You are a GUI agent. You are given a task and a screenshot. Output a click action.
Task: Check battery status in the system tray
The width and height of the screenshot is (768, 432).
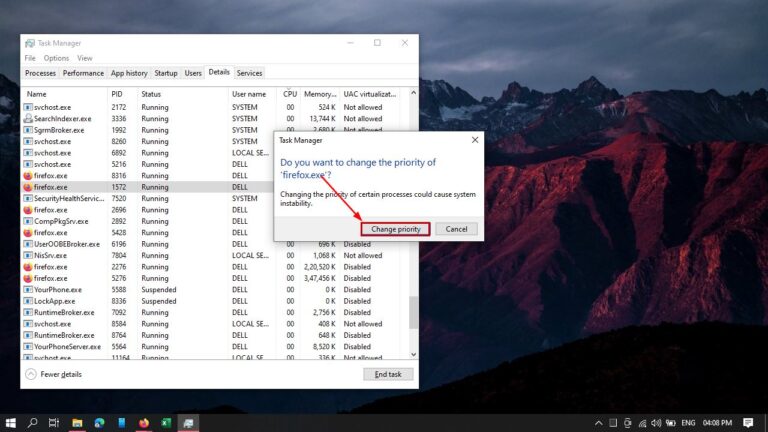click(x=671, y=423)
